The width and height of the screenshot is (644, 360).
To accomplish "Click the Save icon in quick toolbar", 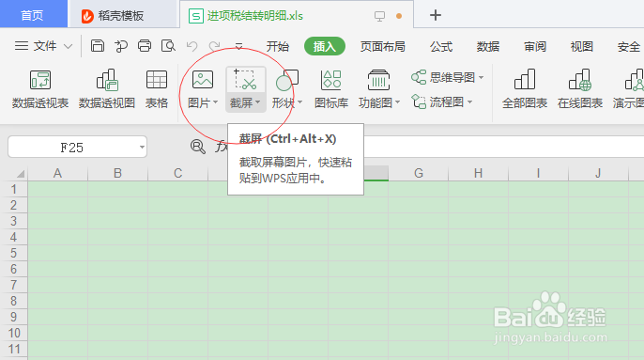I will (x=98, y=46).
